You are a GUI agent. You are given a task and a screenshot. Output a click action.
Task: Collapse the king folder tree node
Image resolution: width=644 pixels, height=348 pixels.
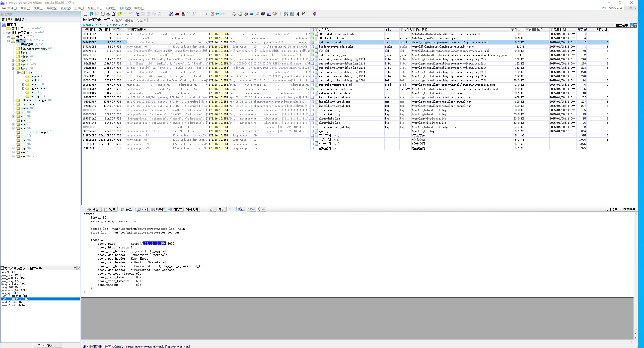18,72
